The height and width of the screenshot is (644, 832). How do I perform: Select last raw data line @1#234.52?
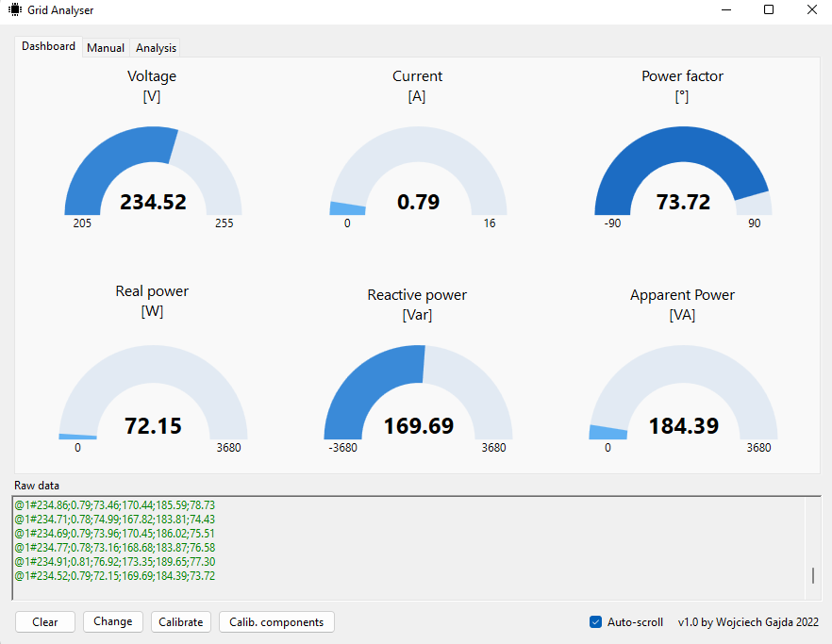pyautogui.click(x=115, y=575)
